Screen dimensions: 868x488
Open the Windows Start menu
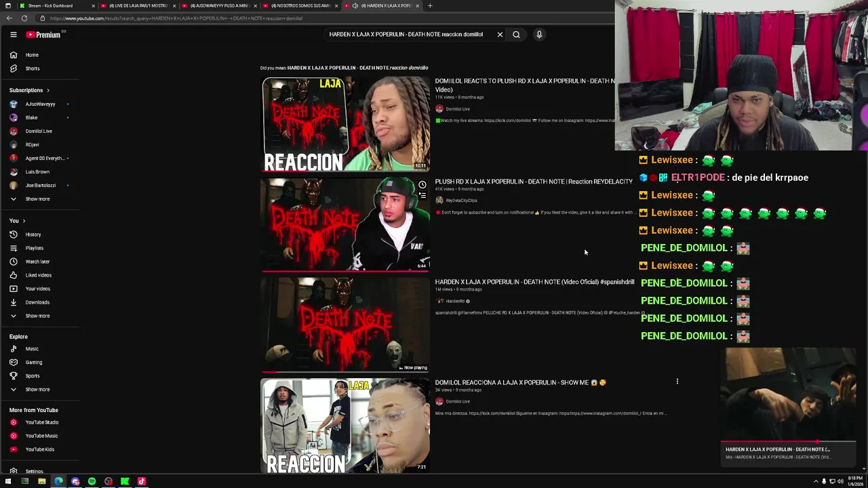pyautogui.click(x=8, y=481)
